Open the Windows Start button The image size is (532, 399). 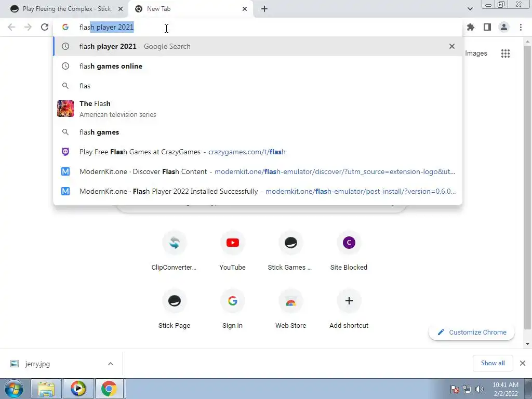click(x=14, y=389)
